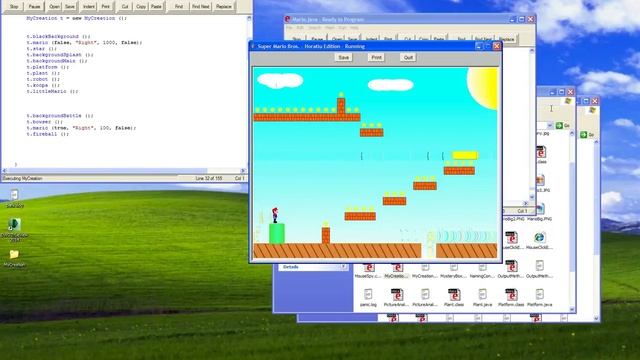
Task: Click green Go arrow in front Explorer window
Action: point(560,125)
